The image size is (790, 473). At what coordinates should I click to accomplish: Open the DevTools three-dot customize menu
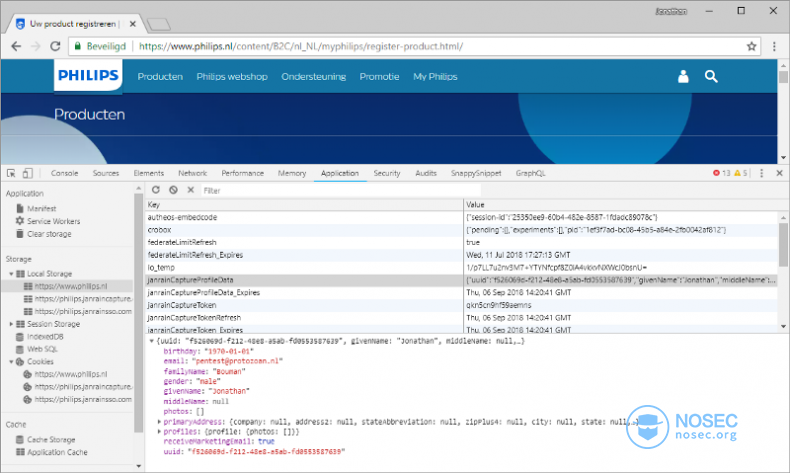[x=761, y=173]
